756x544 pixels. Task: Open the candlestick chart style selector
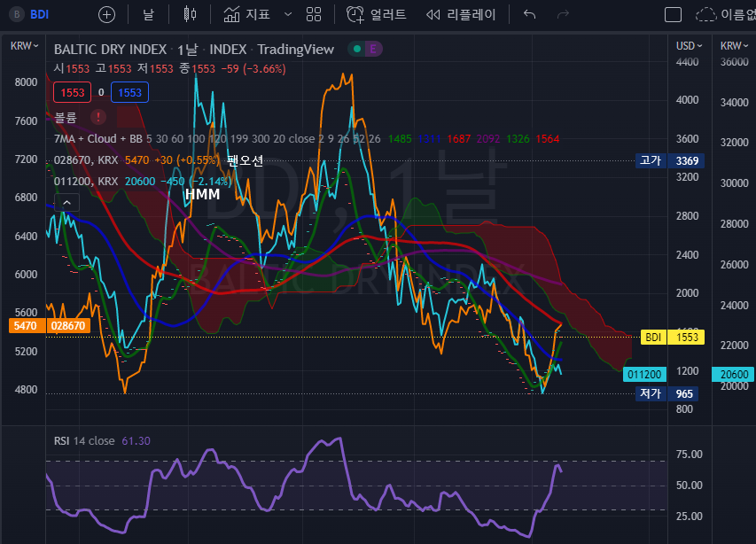point(190,14)
